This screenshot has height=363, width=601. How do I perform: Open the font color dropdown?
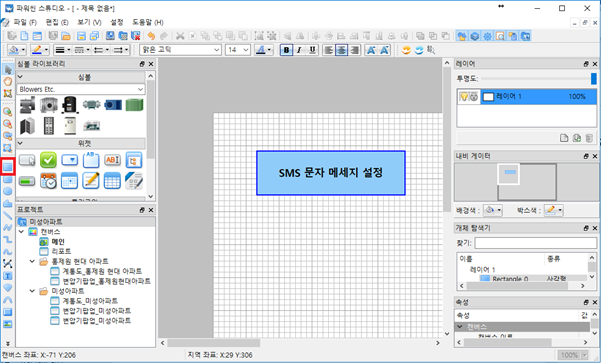pyautogui.click(x=269, y=50)
